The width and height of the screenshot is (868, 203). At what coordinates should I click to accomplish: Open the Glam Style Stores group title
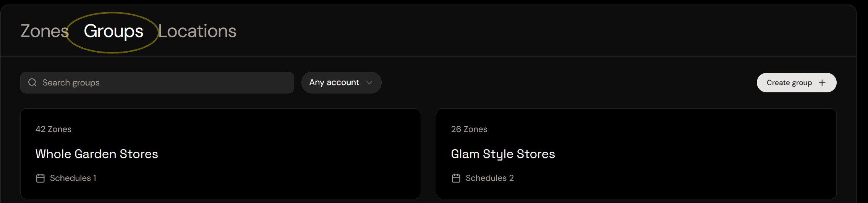(x=503, y=154)
